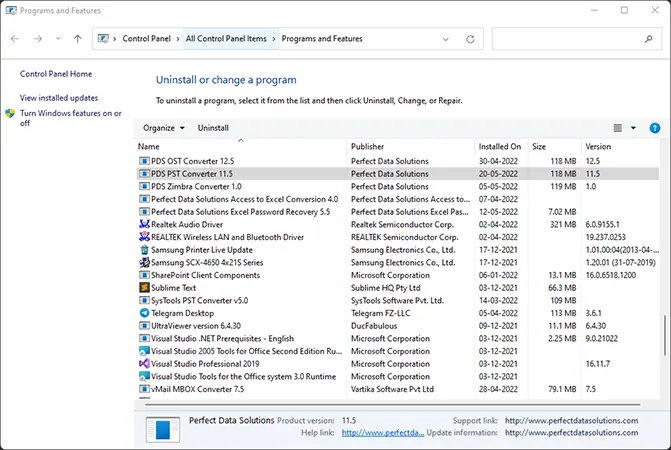Click the Control Panel icon in address bar
Image resolution: width=671 pixels, height=450 pixels.
103,39
